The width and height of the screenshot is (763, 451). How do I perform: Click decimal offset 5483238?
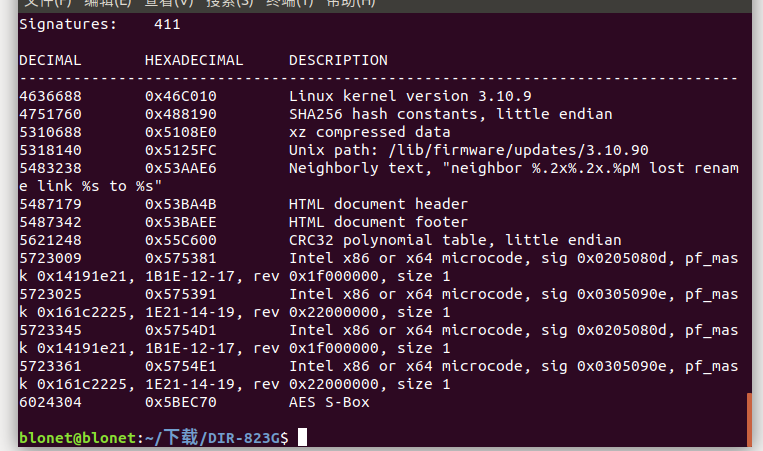point(50,168)
